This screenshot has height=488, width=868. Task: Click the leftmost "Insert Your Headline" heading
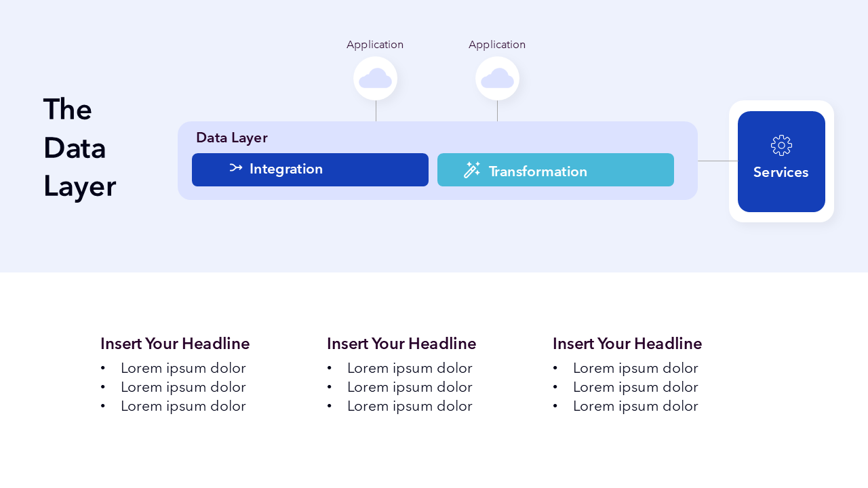(175, 344)
